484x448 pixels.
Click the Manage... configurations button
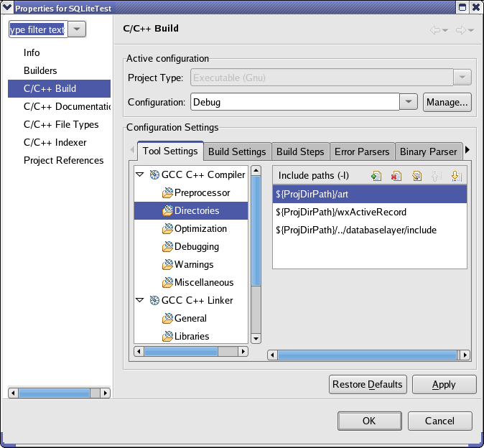point(447,102)
